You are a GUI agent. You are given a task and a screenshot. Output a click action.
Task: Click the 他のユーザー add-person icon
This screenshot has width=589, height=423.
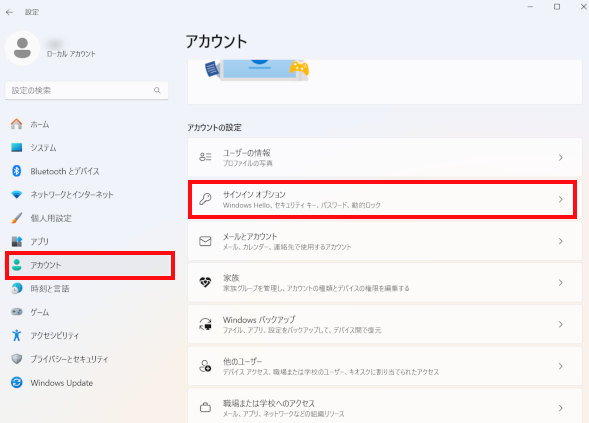205,366
